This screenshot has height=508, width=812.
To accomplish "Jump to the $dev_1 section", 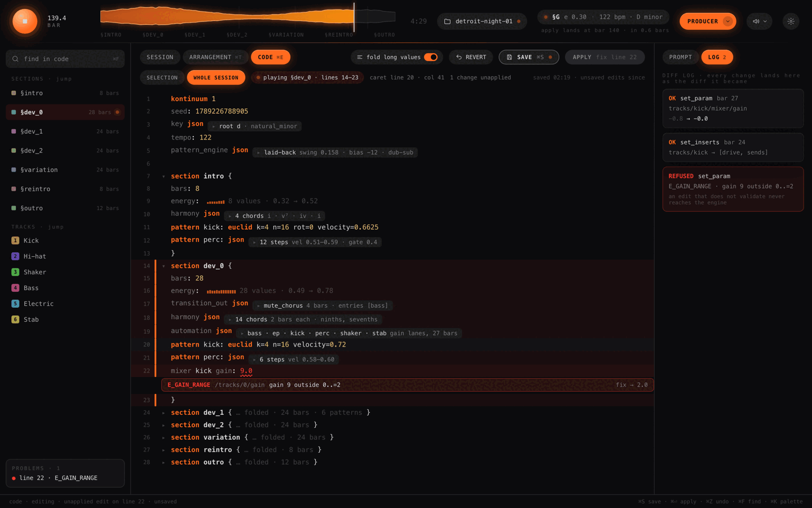I will pyautogui.click(x=65, y=132).
